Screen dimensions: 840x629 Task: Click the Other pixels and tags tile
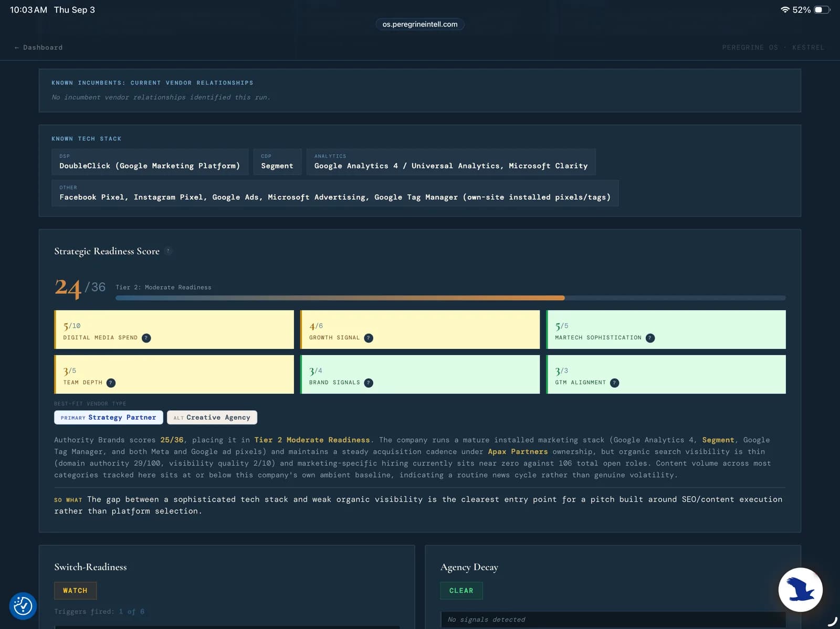coord(335,193)
